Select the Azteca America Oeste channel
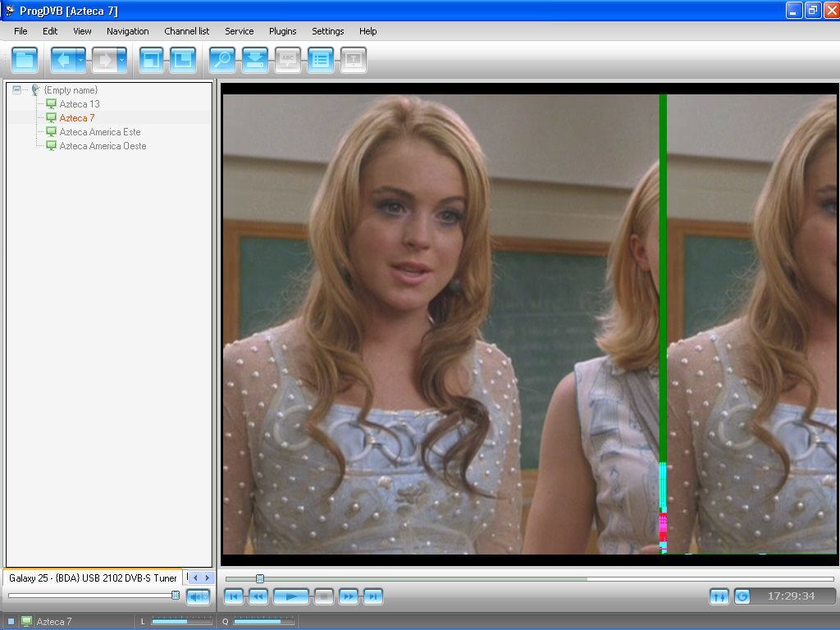The height and width of the screenshot is (630, 840). [103, 146]
